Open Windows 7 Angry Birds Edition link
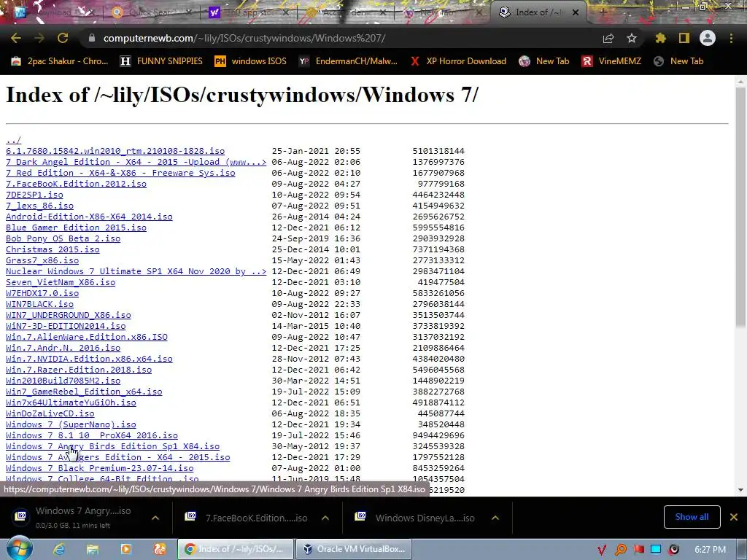747x560 pixels. tap(112, 447)
